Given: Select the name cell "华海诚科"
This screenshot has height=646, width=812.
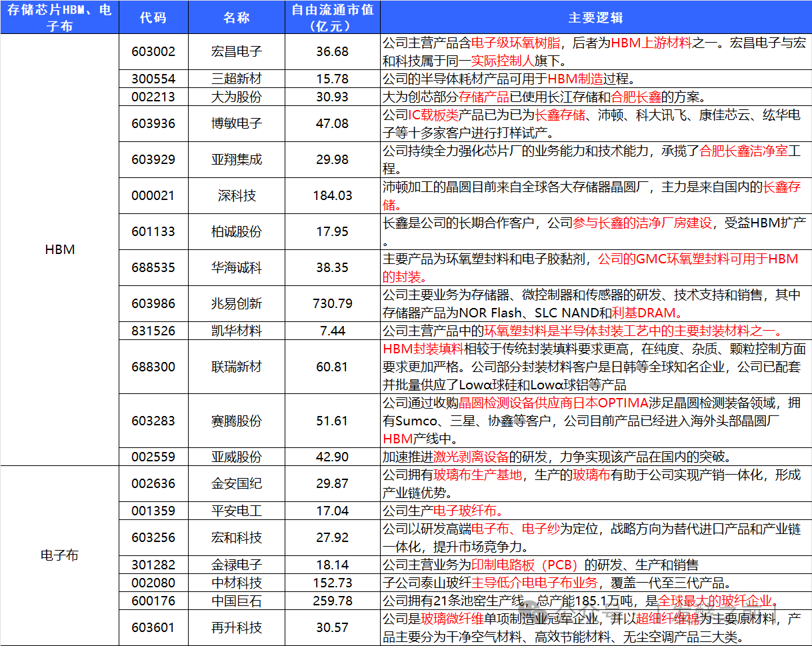Looking at the screenshot, I should [x=237, y=267].
